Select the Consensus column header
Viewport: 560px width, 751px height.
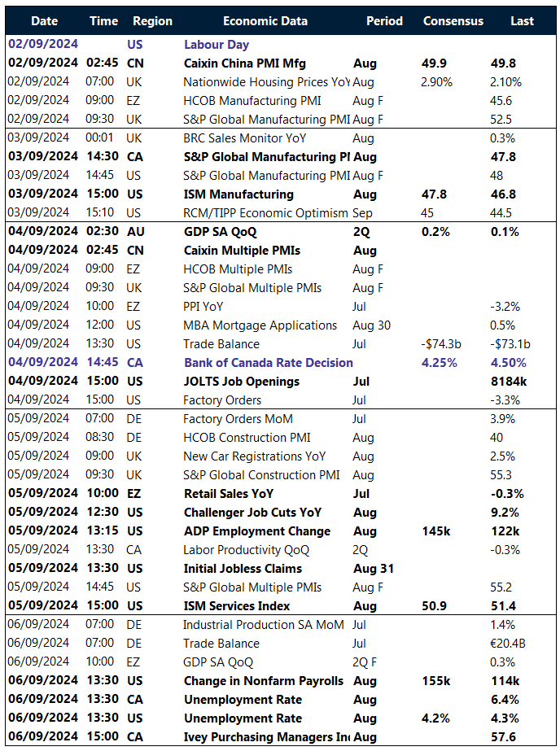(x=453, y=21)
